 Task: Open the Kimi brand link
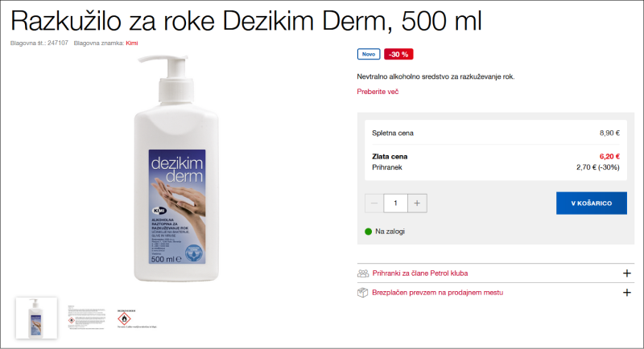132,43
